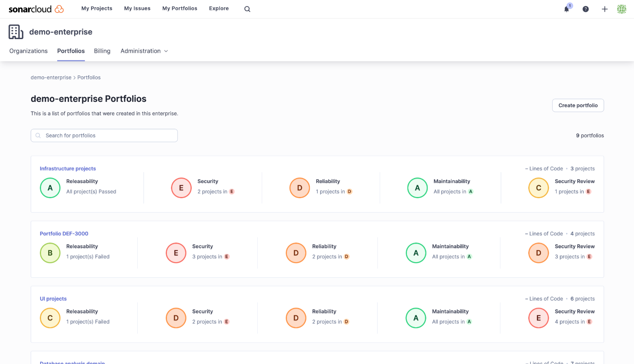The image size is (634, 364).
Task: Click the demo-enterprise breadcrumb link
Action: pyautogui.click(x=51, y=77)
